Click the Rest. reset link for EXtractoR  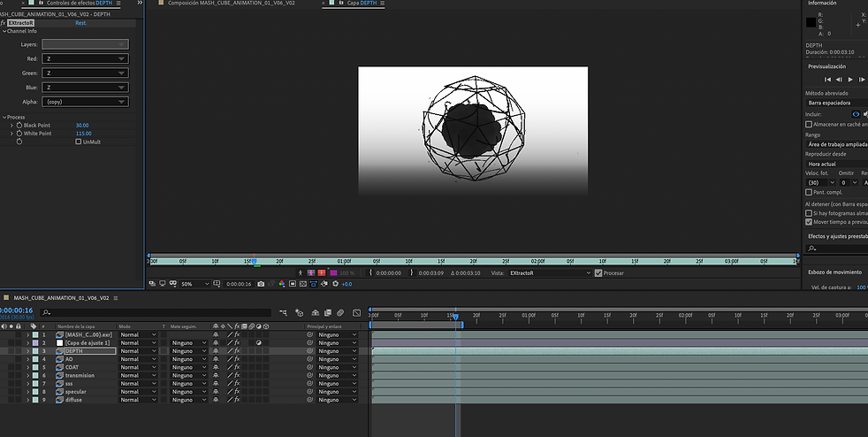click(x=80, y=23)
